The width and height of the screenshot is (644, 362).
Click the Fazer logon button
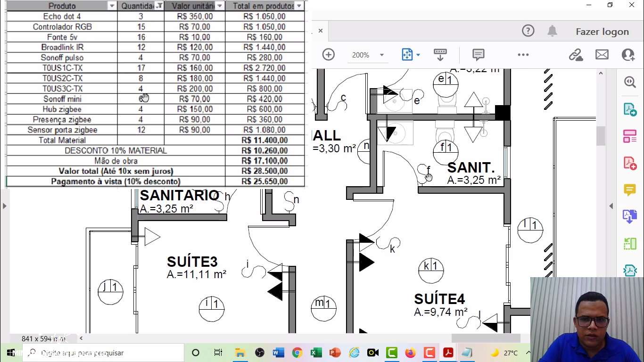click(x=602, y=32)
